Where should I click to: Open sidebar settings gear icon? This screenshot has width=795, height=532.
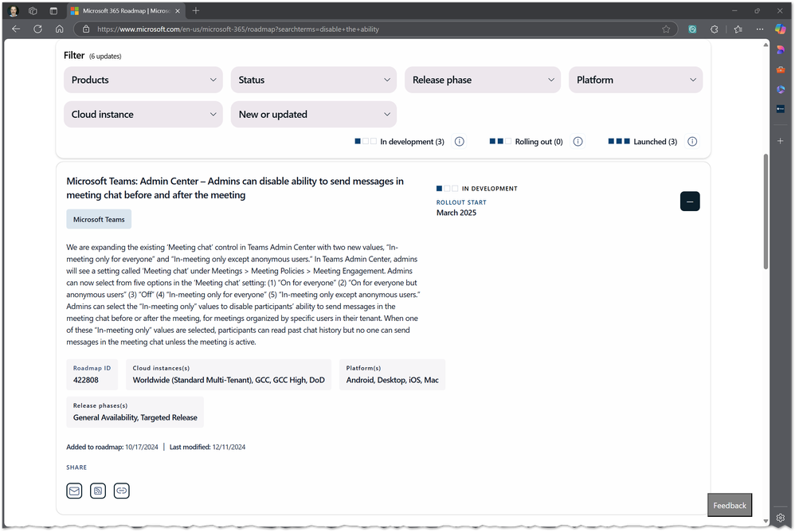click(781, 518)
